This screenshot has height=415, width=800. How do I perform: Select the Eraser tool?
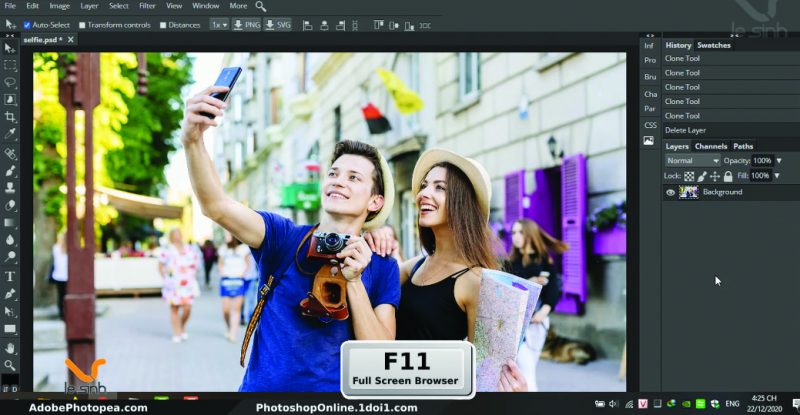pyautogui.click(x=10, y=205)
